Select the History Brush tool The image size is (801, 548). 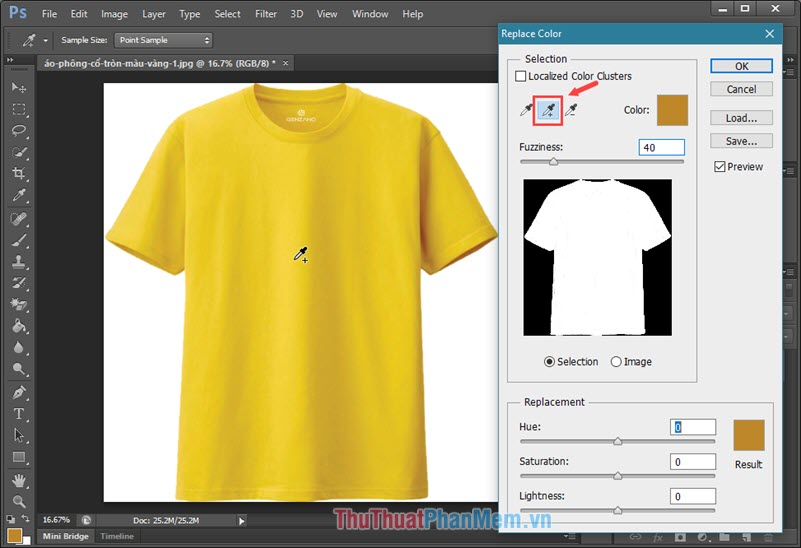(19, 283)
